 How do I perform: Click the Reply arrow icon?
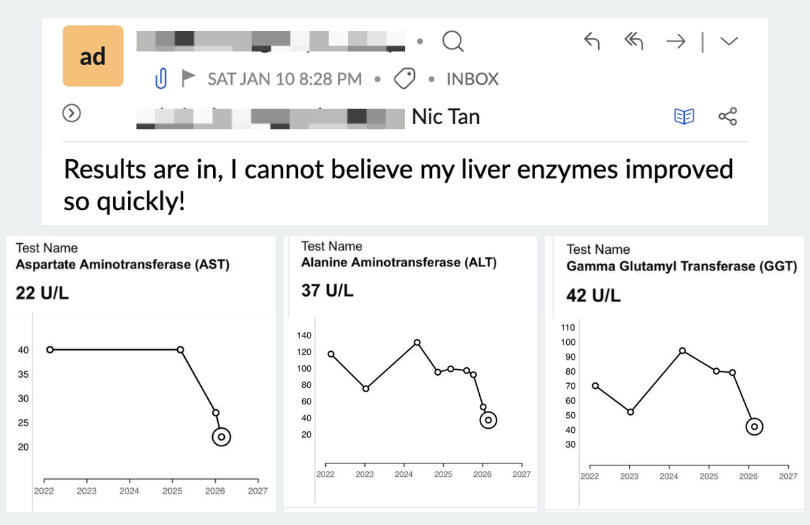(592, 41)
